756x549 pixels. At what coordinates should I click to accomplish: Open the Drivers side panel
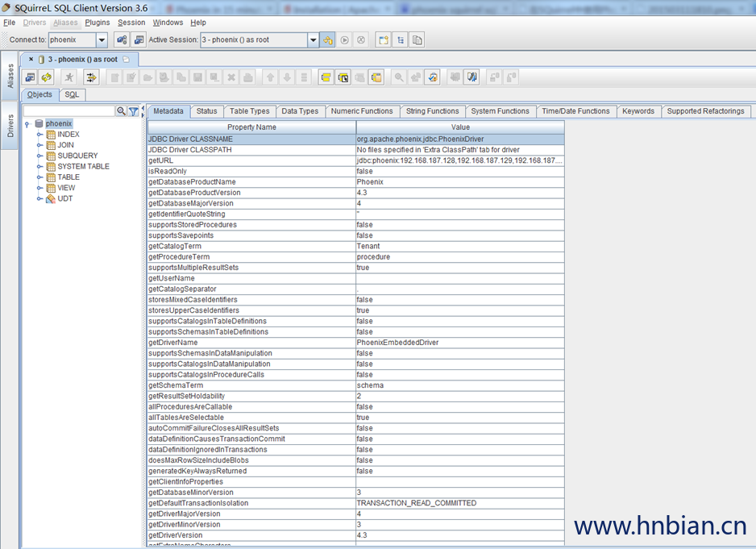(10, 125)
